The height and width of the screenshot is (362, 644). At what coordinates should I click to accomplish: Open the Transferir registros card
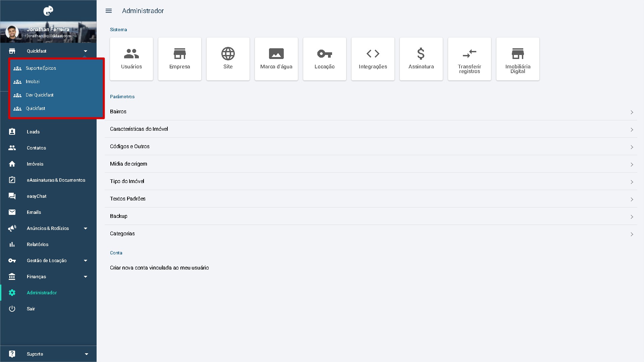click(470, 59)
